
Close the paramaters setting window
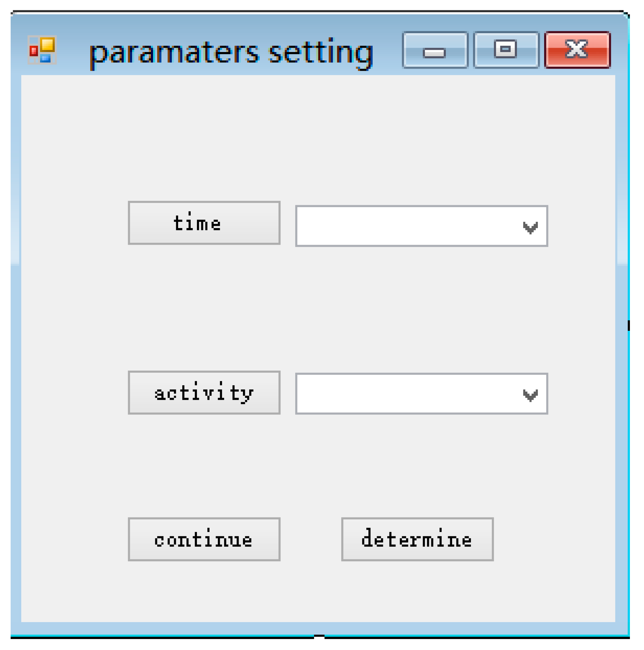coord(577,50)
